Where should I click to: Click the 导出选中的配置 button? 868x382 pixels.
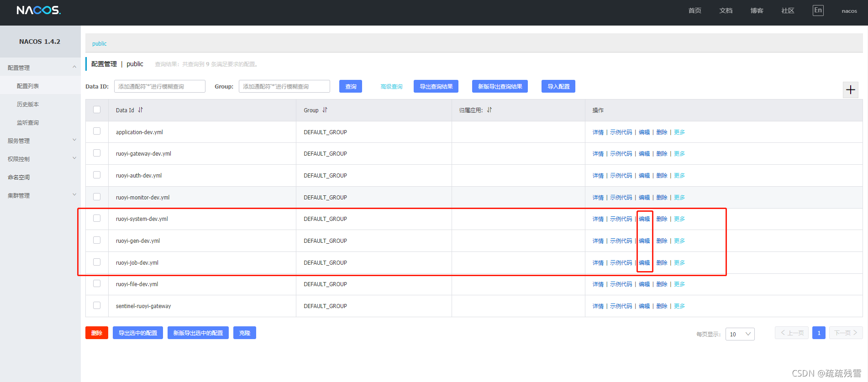click(x=138, y=333)
